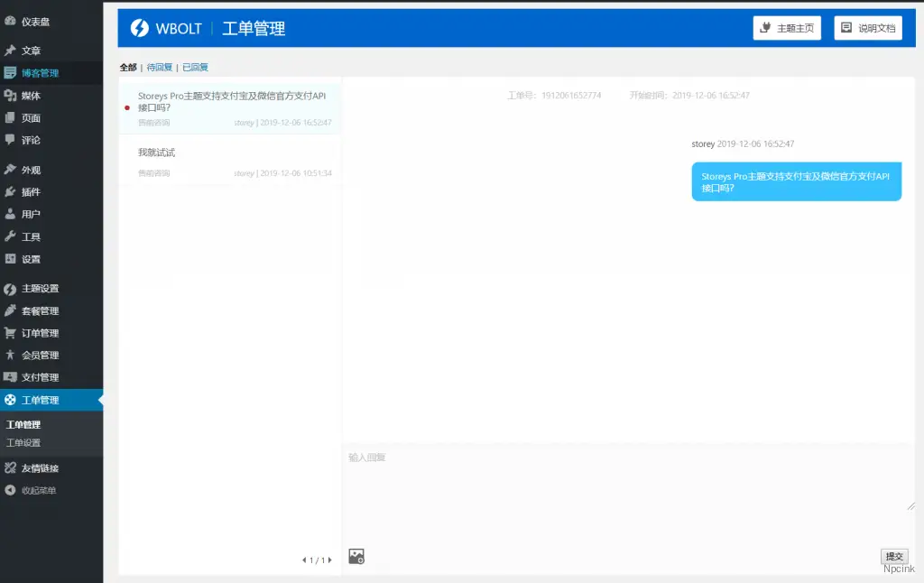Open the 用户 users sidebar icon
The width and height of the screenshot is (924, 583).
point(9,215)
